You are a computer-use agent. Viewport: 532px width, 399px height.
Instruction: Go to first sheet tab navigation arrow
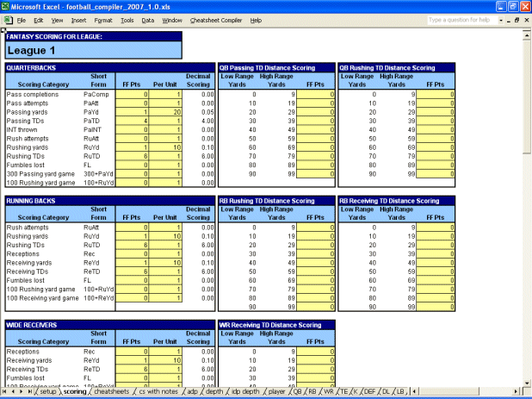point(4,391)
